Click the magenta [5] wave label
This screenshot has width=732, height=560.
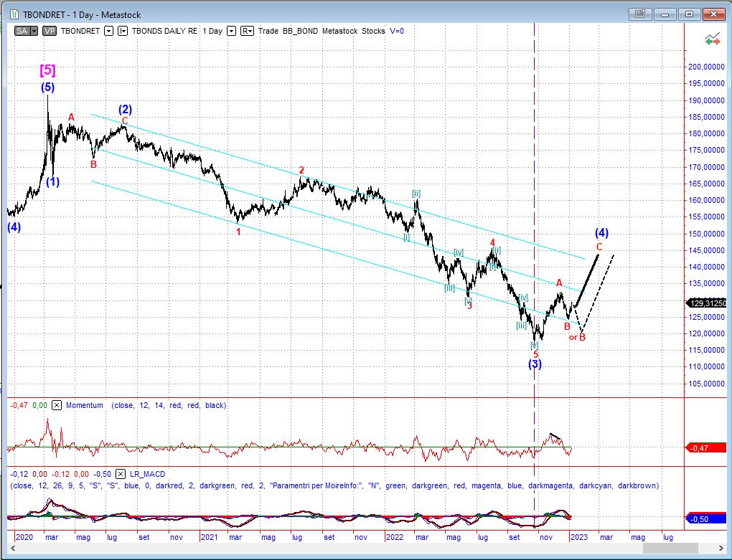click(x=47, y=70)
